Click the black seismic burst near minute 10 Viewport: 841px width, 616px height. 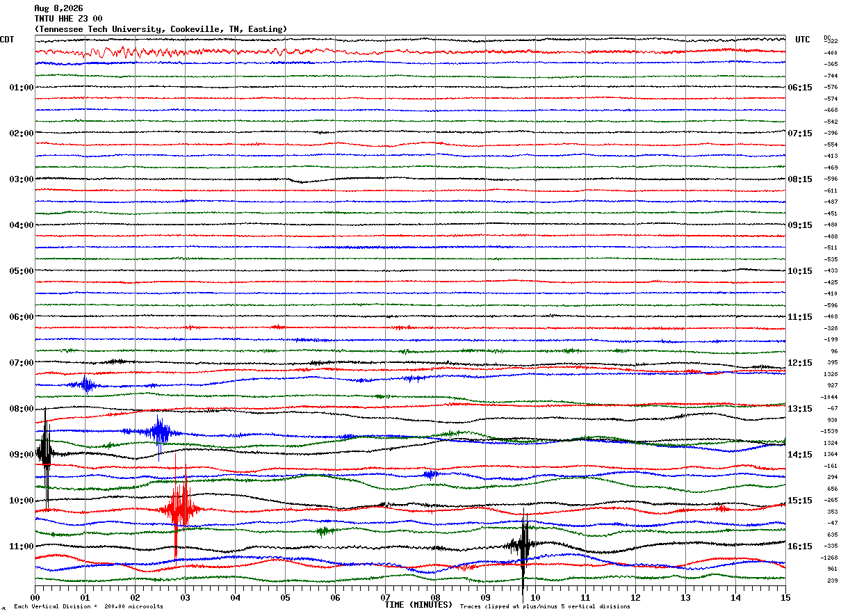(523, 546)
